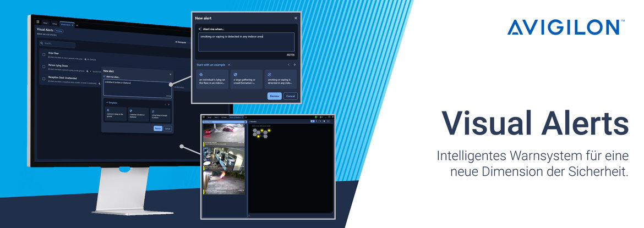Open the settings gear in camera window
644x228 pixels.
pyautogui.click(x=321, y=117)
